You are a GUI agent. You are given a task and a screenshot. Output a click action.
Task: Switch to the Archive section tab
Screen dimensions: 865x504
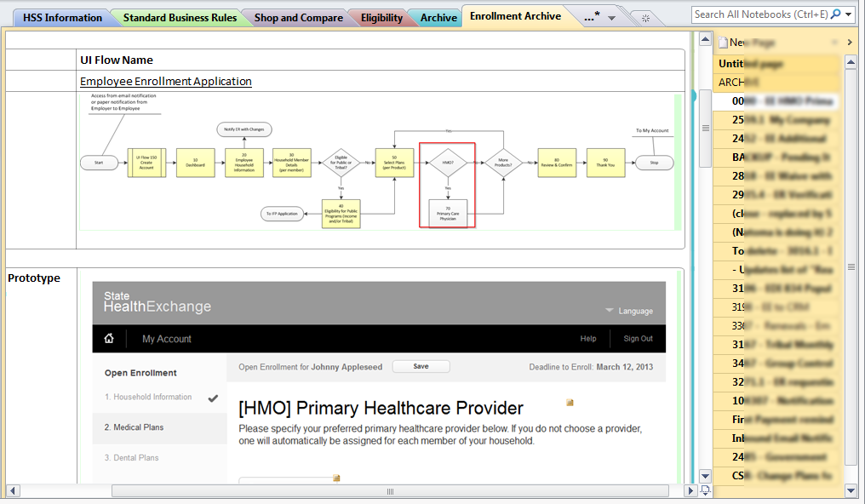coord(438,18)
